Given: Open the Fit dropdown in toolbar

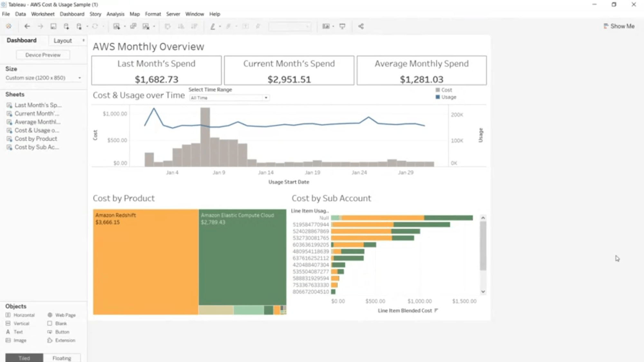Looking at the screenshot, I should point(290,26).
